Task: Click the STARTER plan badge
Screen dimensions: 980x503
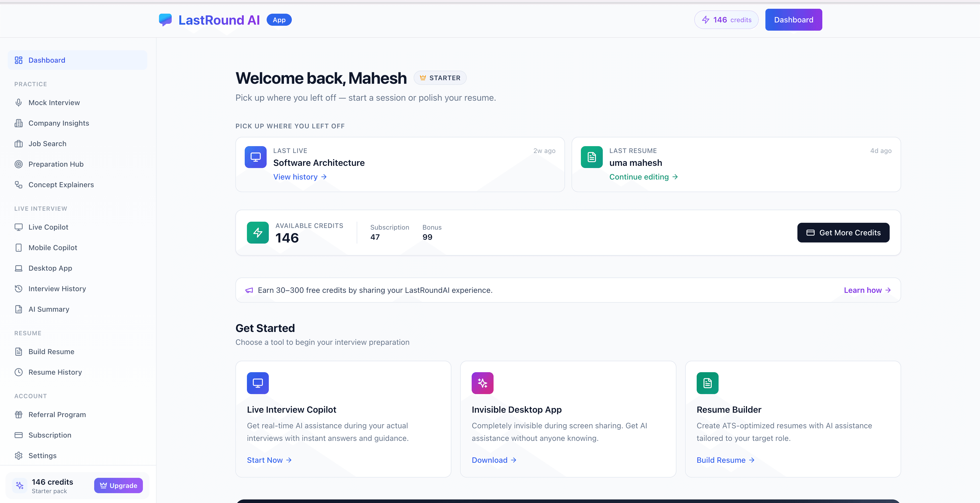Action: pyautogui.click(x=440, y=78)
